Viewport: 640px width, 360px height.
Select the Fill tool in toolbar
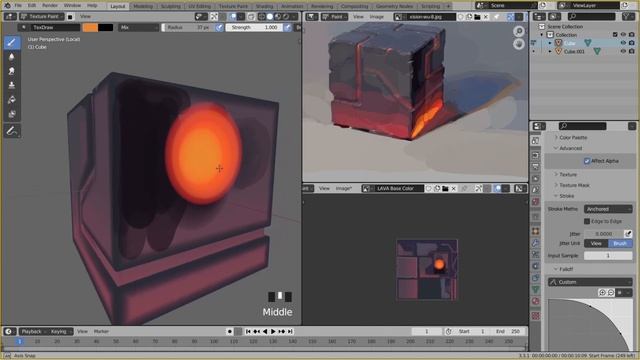[x=12, y=100]
